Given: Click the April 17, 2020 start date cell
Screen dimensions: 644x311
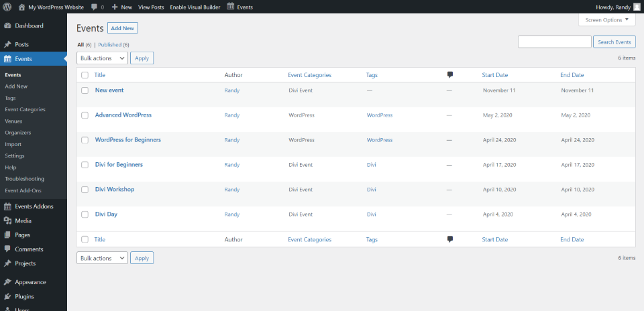Looking at the screenshot, I should point(499,165).
